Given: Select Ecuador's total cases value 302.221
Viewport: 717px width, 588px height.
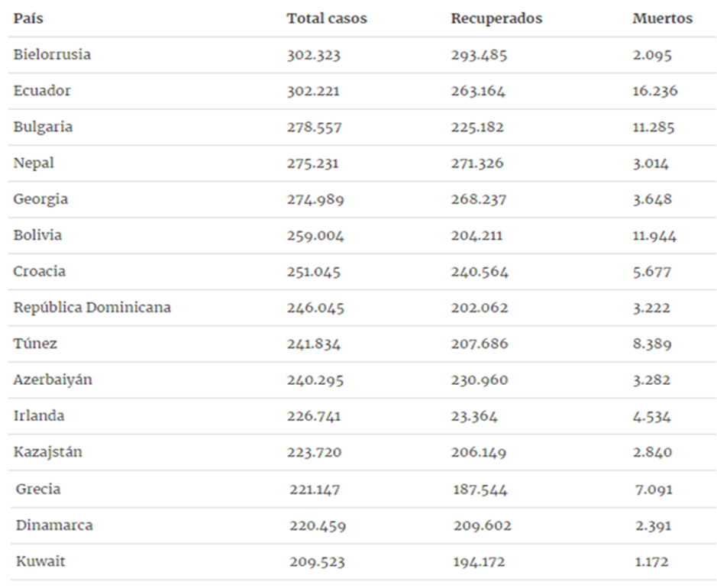Looking at the screenshot, I should (x=313, y=91).
